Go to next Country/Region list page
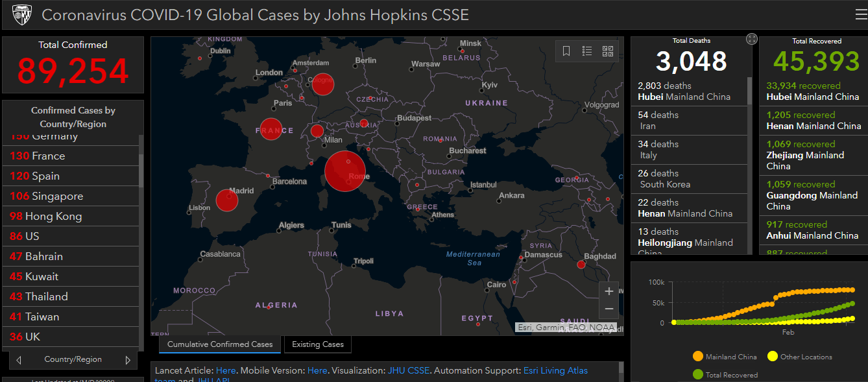This screenshot has height=382, width=868. (x=128, y=359)
